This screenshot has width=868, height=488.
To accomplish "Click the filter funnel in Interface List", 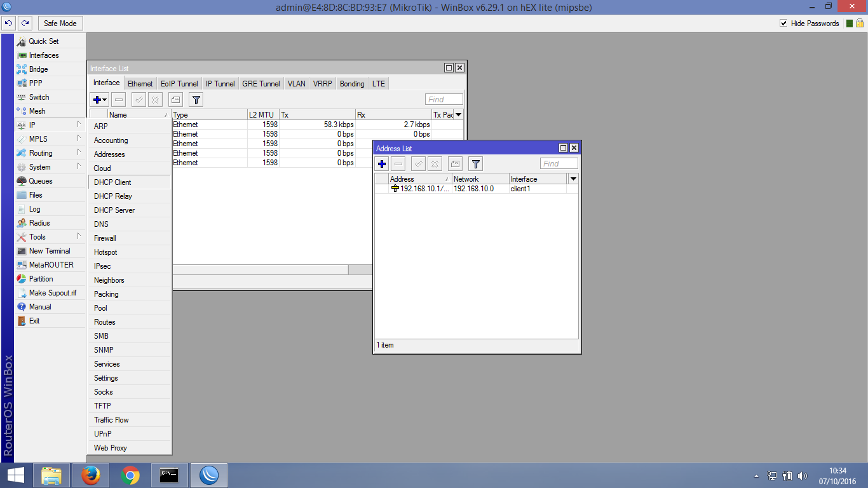I will (196, 100).
